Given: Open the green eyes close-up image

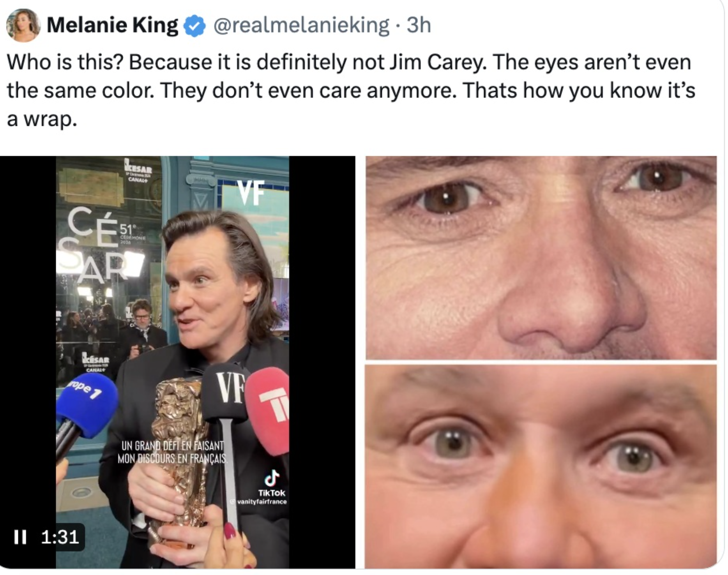Looking at the screenshot, I should tap(541, 466).
